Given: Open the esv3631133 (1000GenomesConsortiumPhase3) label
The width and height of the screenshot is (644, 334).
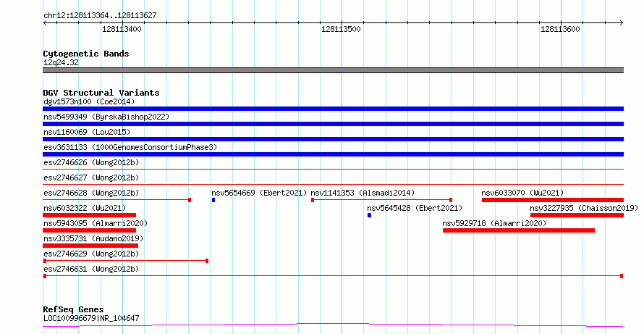Looking at the screenshot, I should (x=130, y=147).
